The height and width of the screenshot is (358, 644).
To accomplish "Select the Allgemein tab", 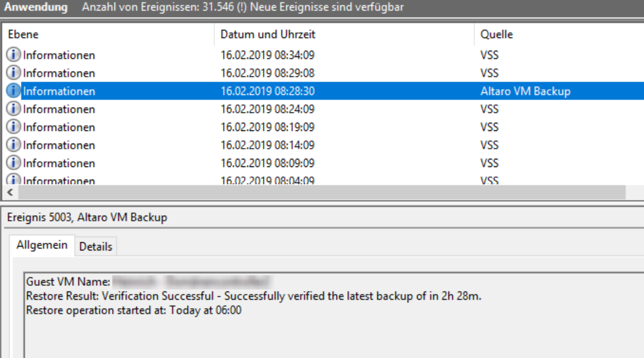I will click(42, 245).
